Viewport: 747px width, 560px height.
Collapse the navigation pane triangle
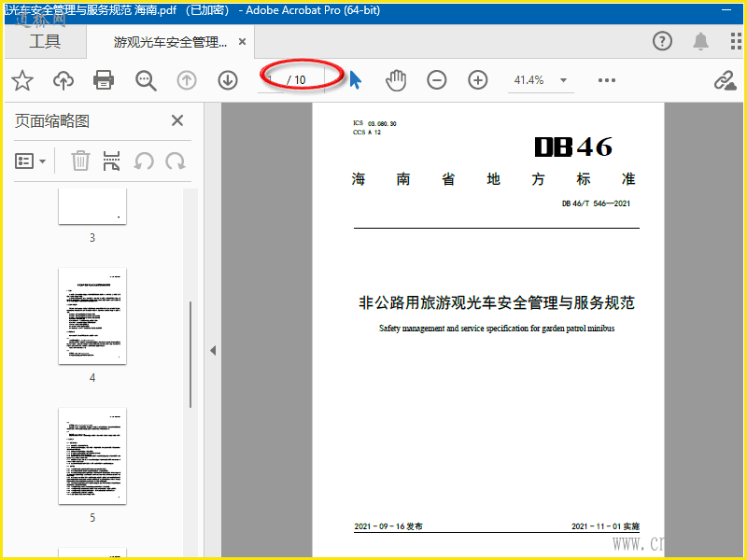(213, 351)
